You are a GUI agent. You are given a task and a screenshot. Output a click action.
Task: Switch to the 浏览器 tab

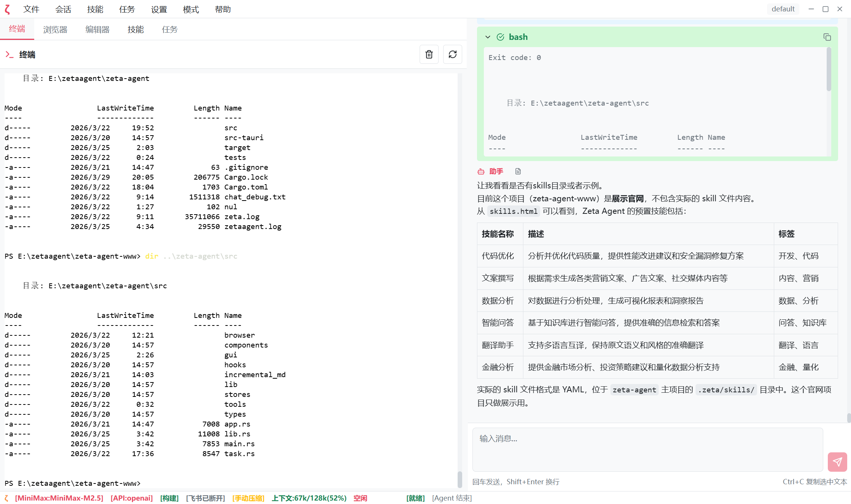tap(55, 29)
